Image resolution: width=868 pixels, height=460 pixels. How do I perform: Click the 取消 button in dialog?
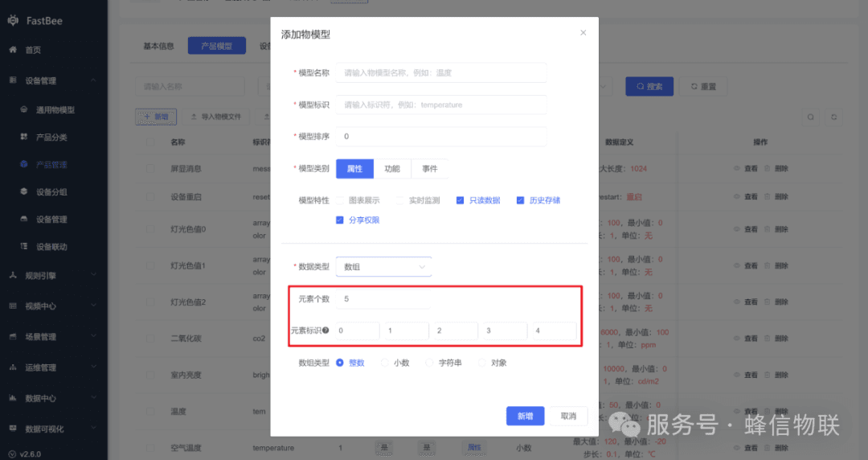568,417
